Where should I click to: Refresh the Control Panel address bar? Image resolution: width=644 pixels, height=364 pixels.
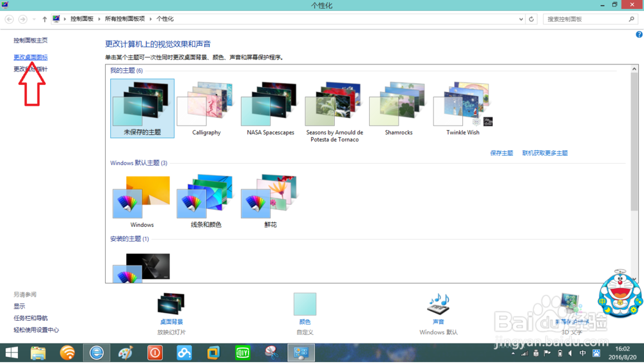531,19
